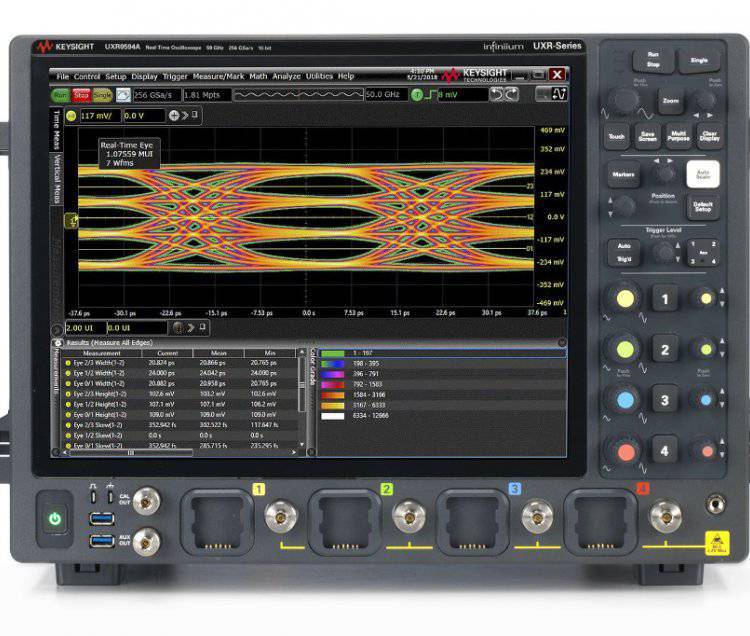Viewport: 750px width, 636px height.
Task: Open the Results panel gear settings icon
Action: (x=58, y=343)
